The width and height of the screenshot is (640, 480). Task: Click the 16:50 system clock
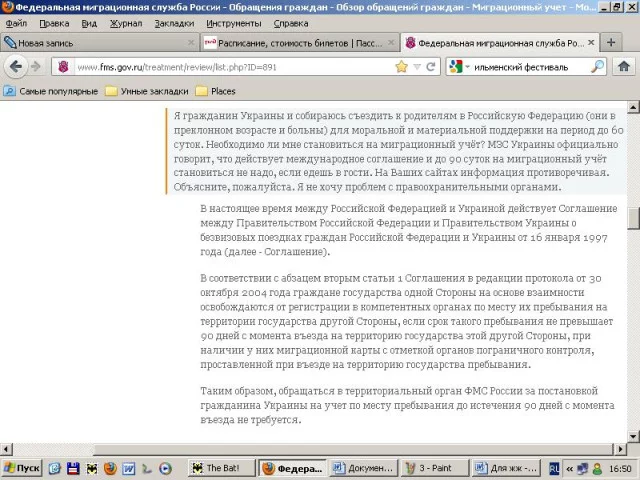coord(620,469)
